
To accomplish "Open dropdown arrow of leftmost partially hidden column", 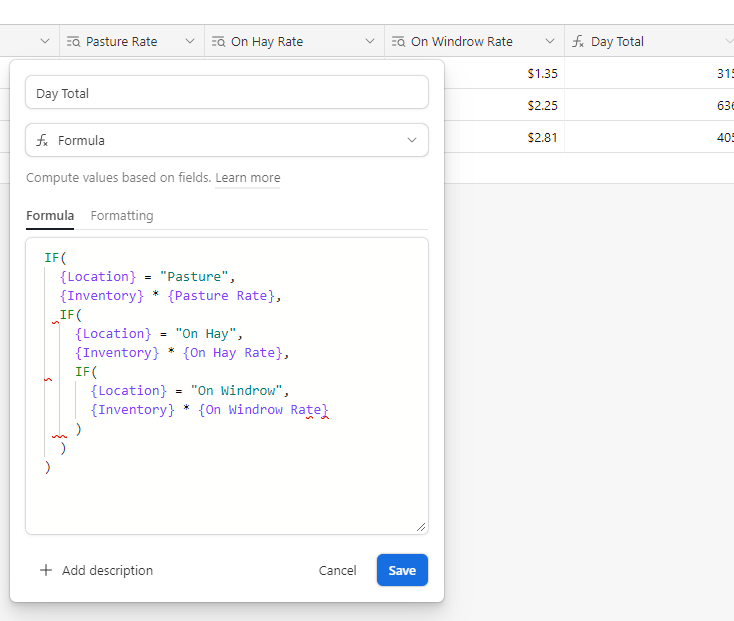I will click(x=45, y=41).
